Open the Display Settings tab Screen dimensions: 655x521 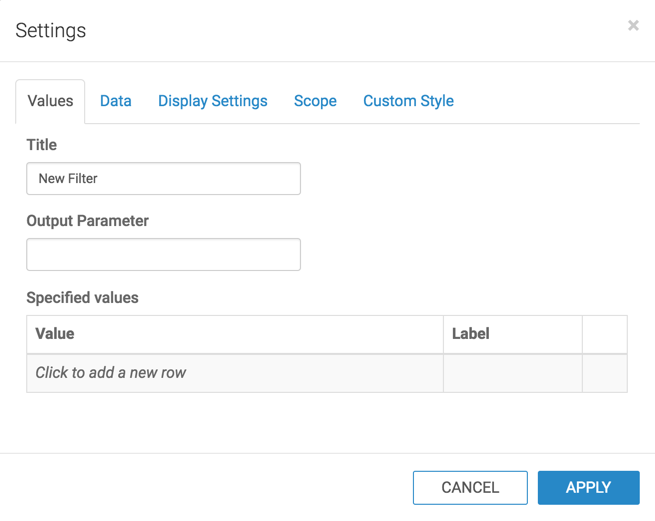[x=213, y=101]
